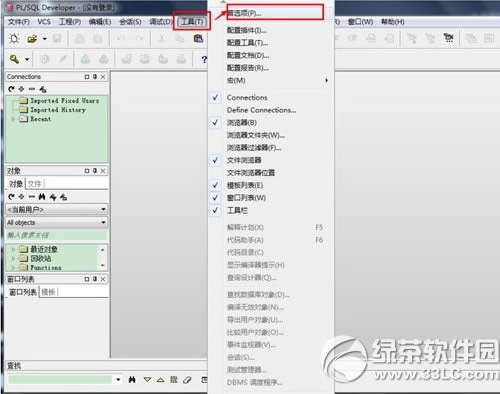Click the lightning icon in the 对象 panel toolbar

pyautogui.click(x=53, y=197)
